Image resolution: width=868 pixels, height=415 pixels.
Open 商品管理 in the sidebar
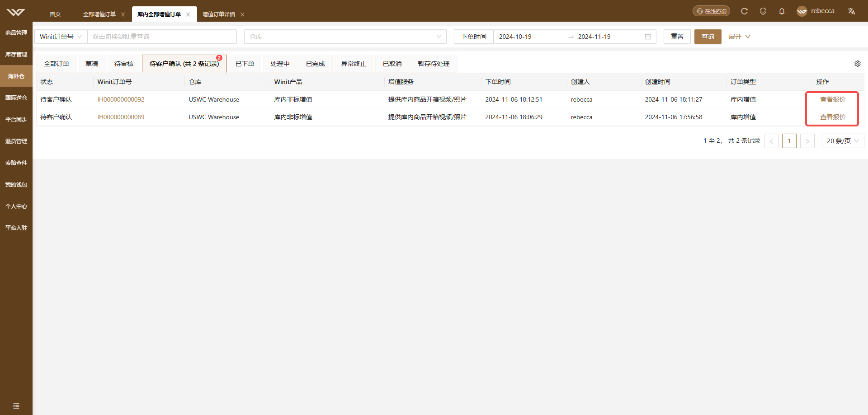point(16,33)
